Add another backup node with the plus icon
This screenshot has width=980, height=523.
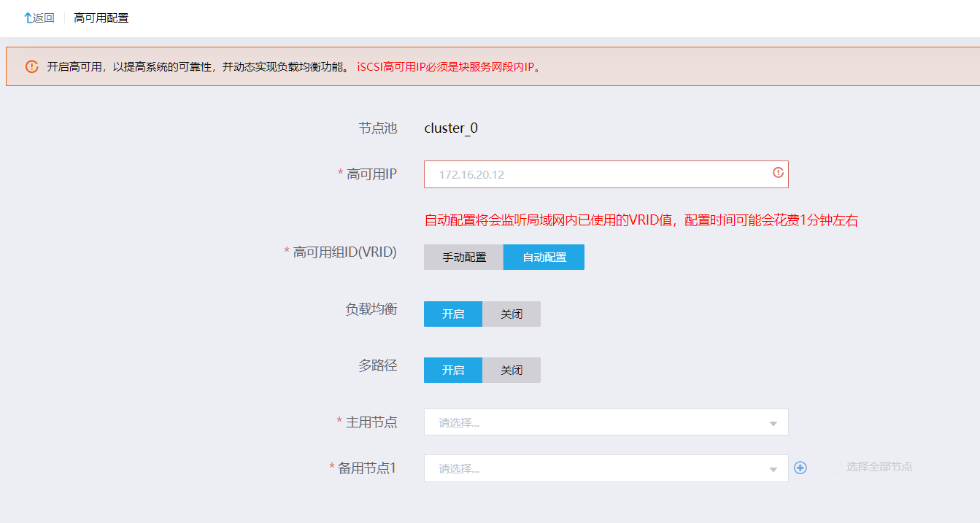click(800, 468)
